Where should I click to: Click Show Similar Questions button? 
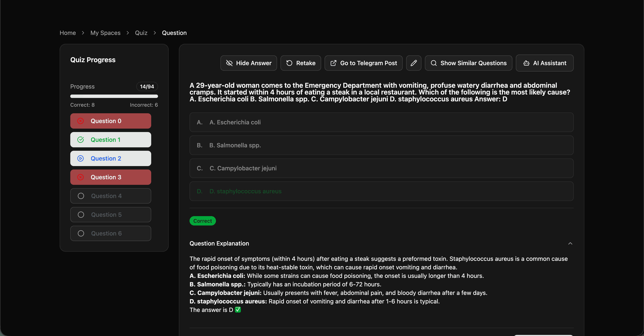(468, 63)
